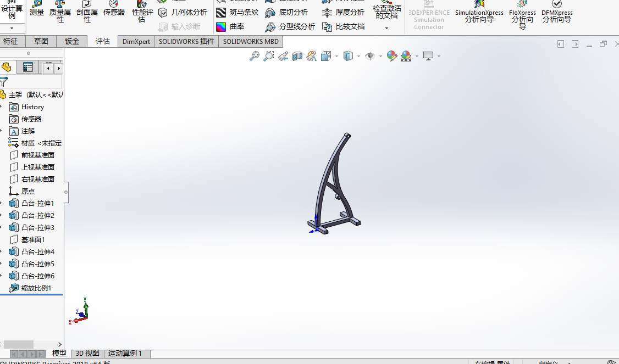The height and width of the screenshot is (364, 619).
Task: Click manager tabs right scroll arrow
Action: click(58, 68)
